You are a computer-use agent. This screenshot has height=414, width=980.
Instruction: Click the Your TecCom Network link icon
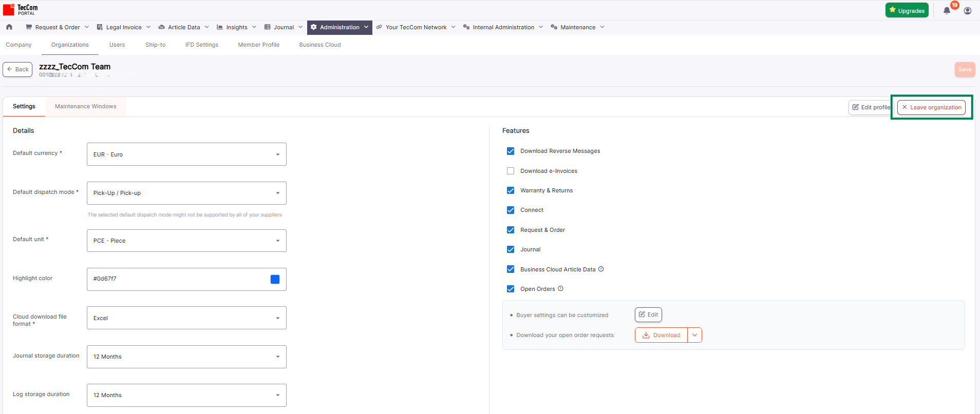pos(379,27)
